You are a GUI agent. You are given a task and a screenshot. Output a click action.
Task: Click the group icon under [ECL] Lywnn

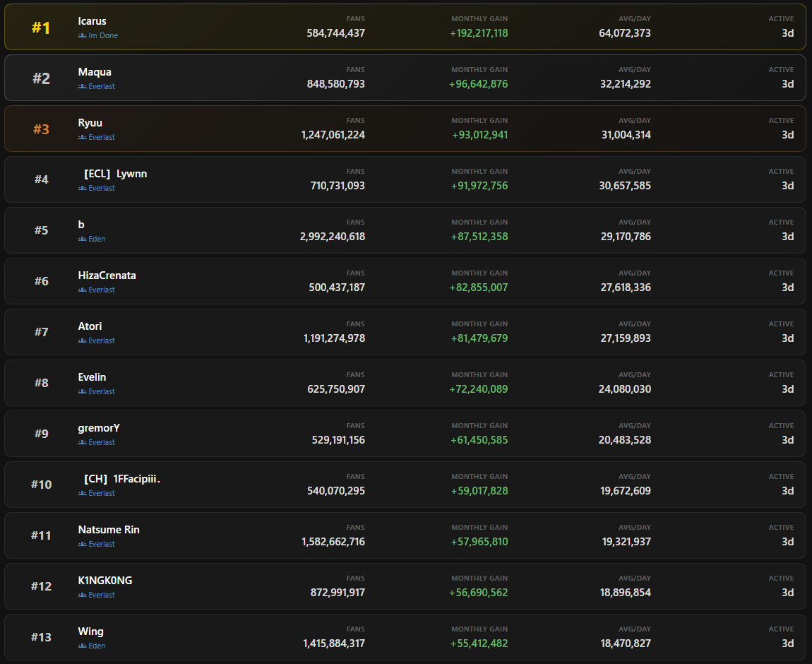[83, 188]
